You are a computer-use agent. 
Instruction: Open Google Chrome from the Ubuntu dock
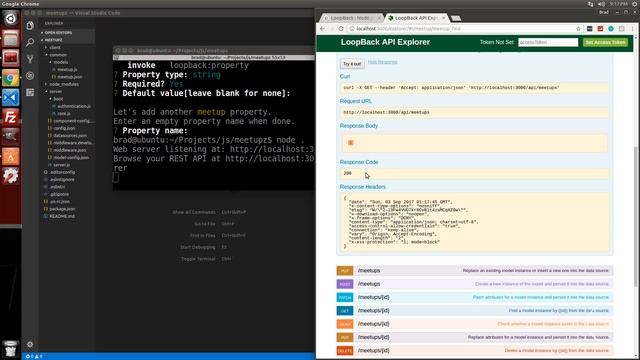click(11, 78)
